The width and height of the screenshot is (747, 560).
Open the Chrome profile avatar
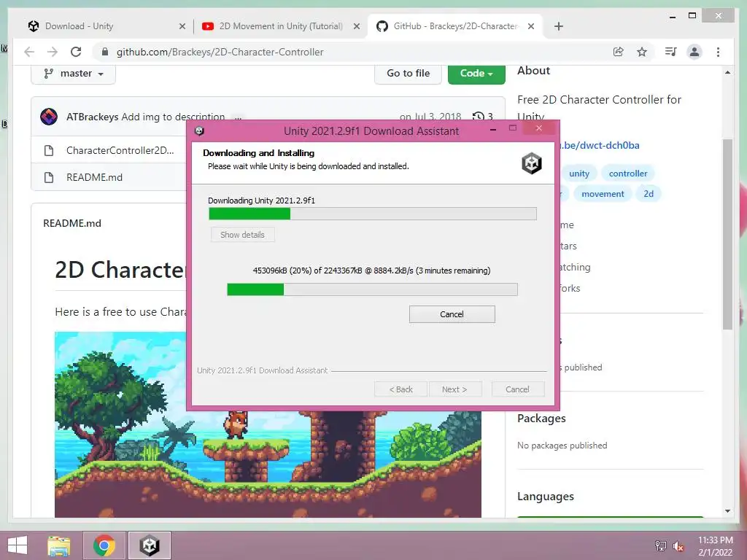click(x=694, y=52)
